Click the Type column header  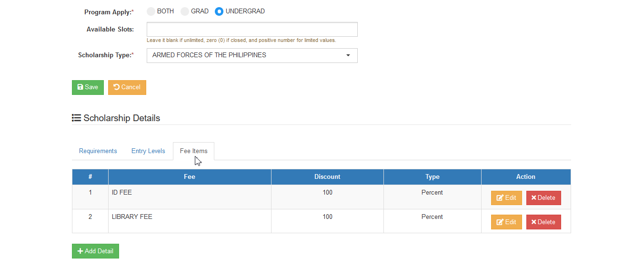tap(433, 177)
